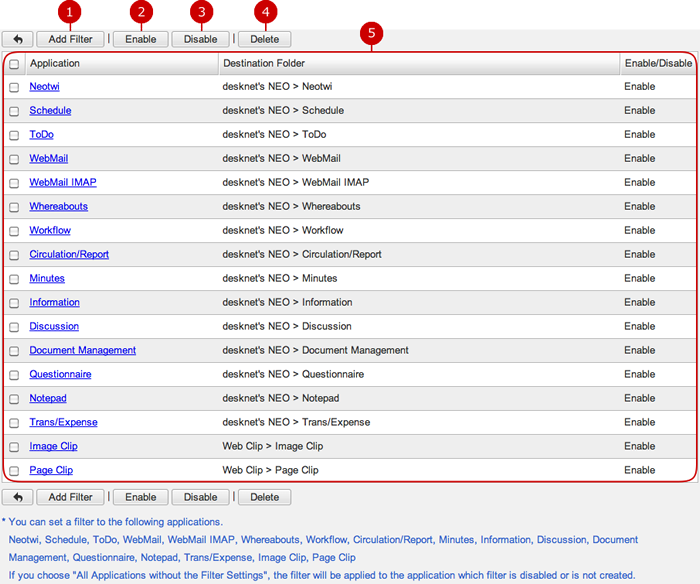Screen dimensions: 700x584
Task: Check the ToDo row checkbox
Action: tap(14, 135)
